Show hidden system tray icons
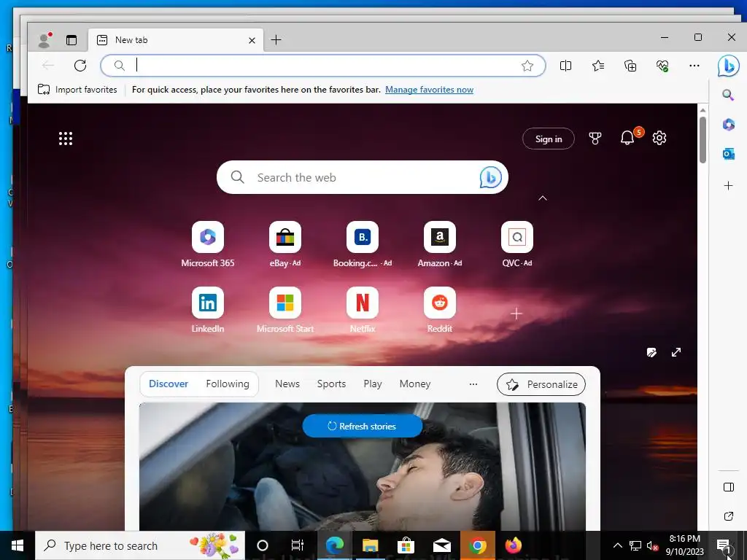 coord(617,545)
